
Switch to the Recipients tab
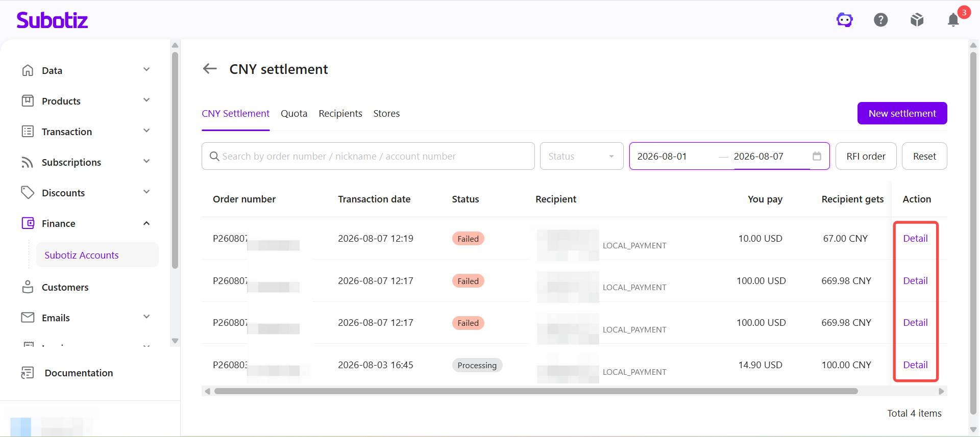pos(340,114)
